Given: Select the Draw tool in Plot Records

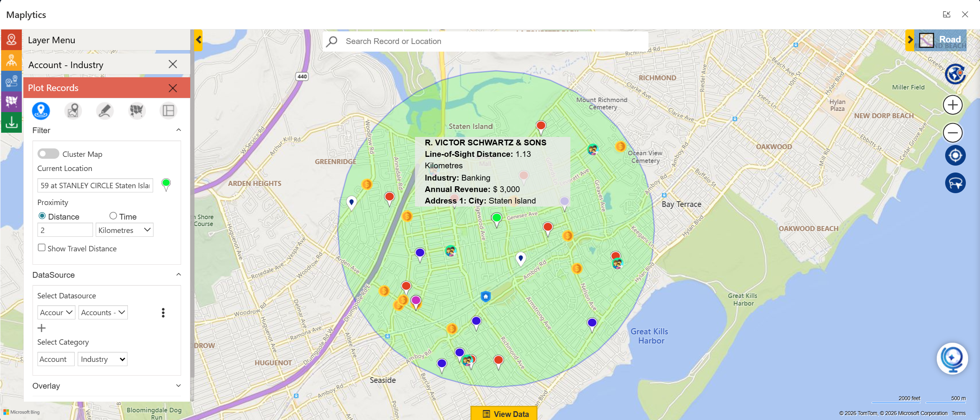Looking at the screenshot, I should [105, 111].
